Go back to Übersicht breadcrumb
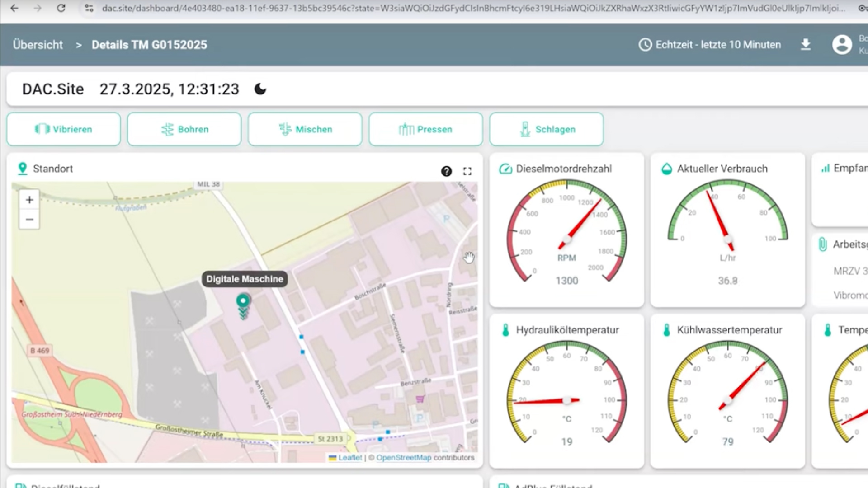This screenshot has height=488, width=868. click(38, 45)
